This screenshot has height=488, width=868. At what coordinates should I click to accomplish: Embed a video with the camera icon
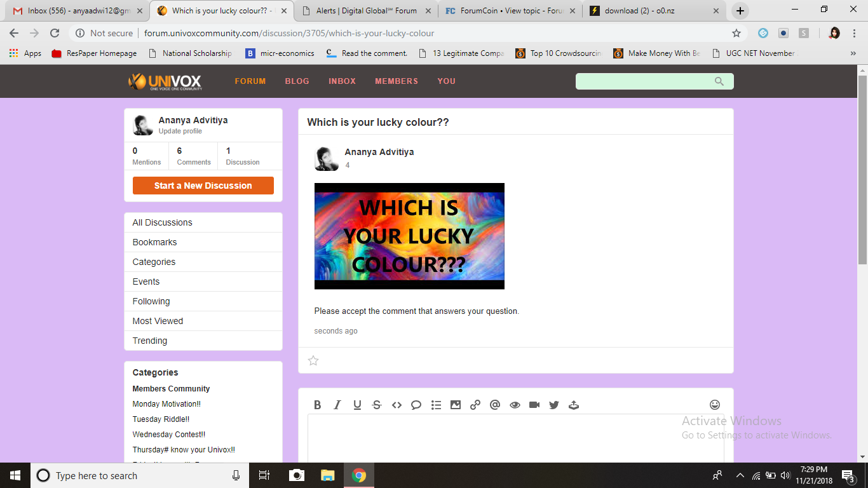(x=534, y=405)
